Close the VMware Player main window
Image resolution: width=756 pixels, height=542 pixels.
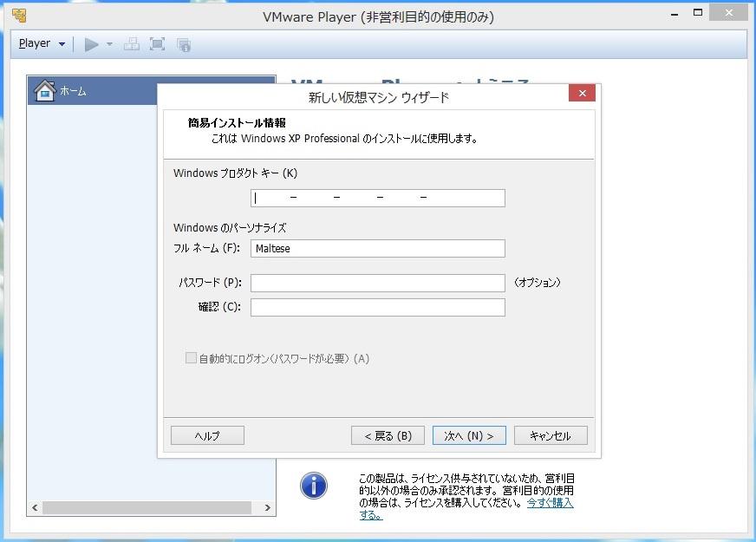[728, 13]
